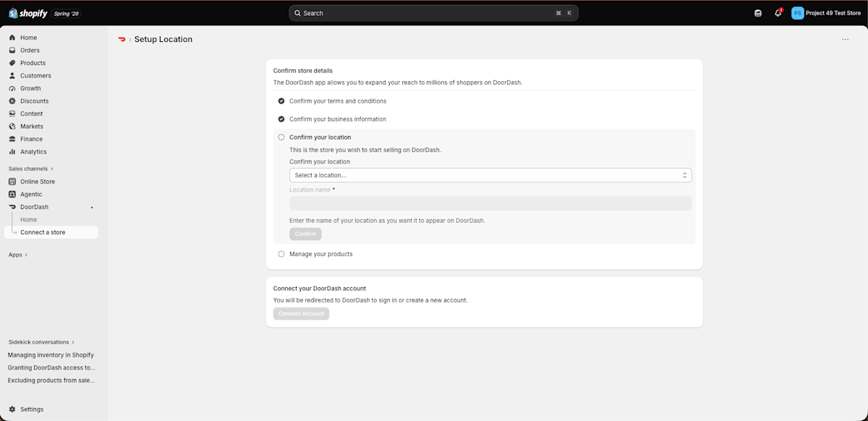868x421 pixels.
Task: Click Manage your products text
Action: [x=321, y=254]
